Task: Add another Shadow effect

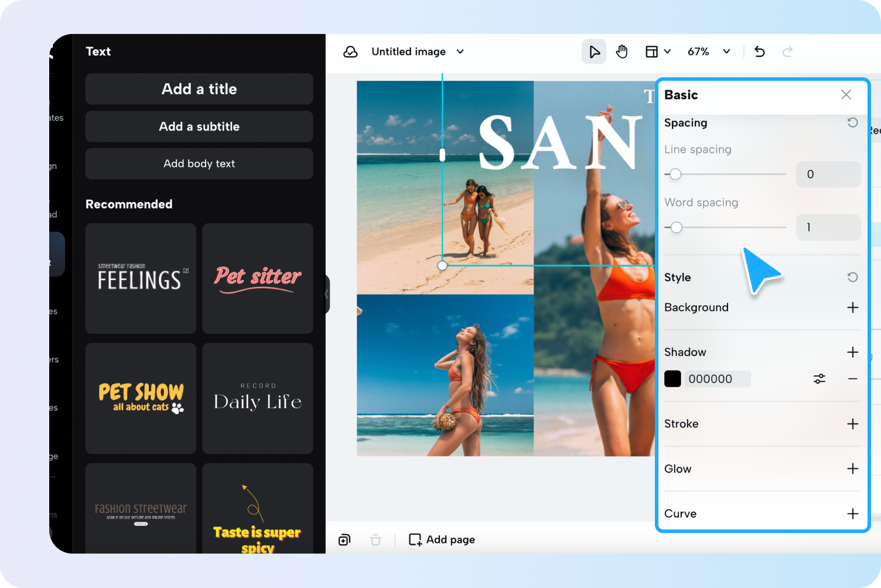Action: click(853, 352)
